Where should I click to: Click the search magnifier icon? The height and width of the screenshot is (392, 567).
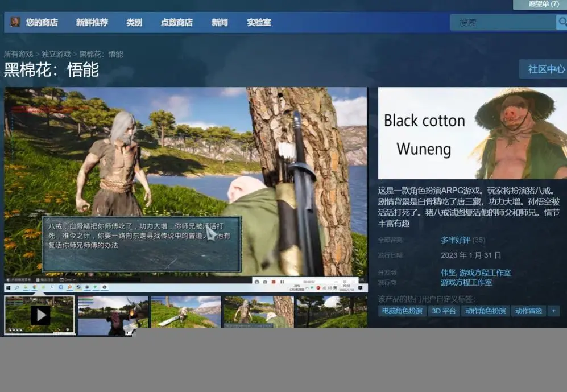point(562,22)
